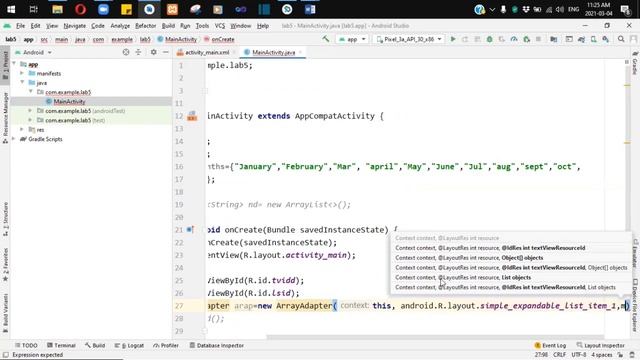Screen dimensions: 640x360
Task: Click Select Opened File target icon
Action: pyautogui.click(x=126, y=52)
